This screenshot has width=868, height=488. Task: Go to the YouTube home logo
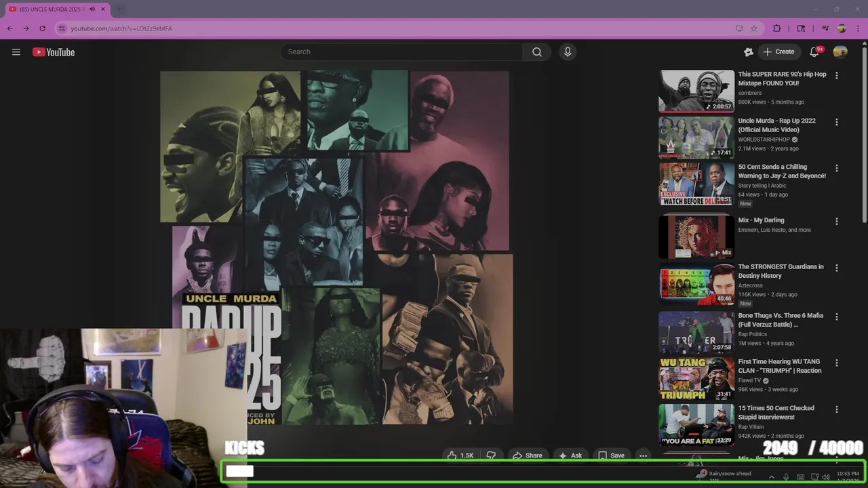point(54,52)
